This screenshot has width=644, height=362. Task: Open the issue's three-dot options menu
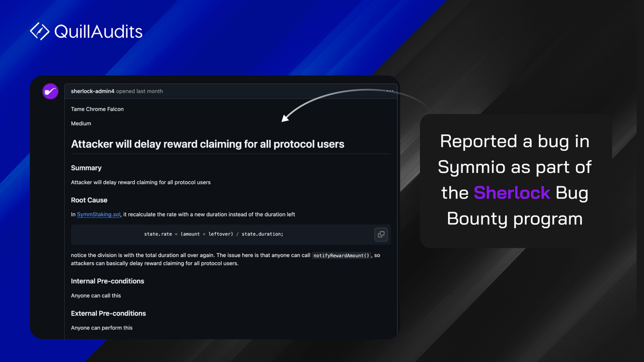pos(390,91)
